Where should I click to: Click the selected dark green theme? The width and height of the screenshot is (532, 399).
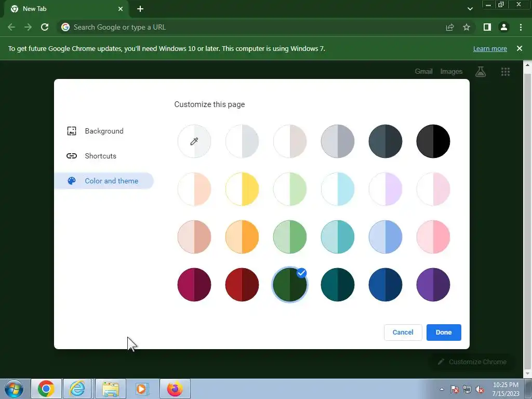290,285
